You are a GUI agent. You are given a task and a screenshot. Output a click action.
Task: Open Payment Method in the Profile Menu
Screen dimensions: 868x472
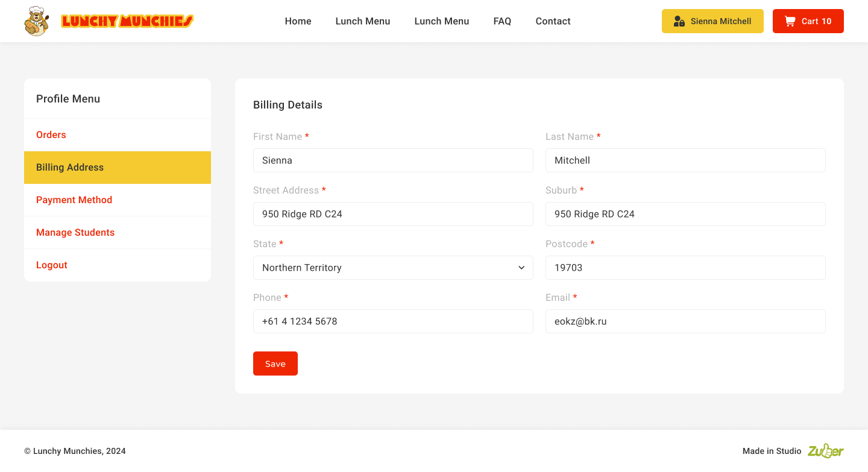[74, 200]
